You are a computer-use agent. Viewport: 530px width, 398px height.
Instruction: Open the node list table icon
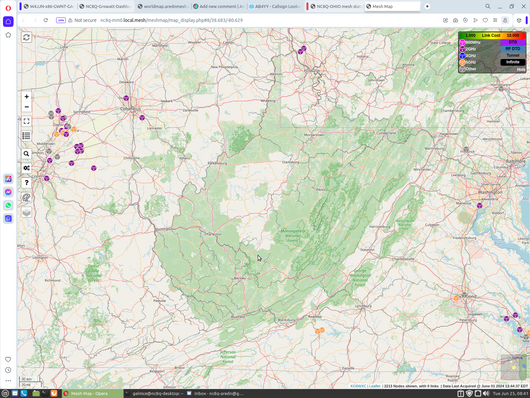tap(26, 136)
